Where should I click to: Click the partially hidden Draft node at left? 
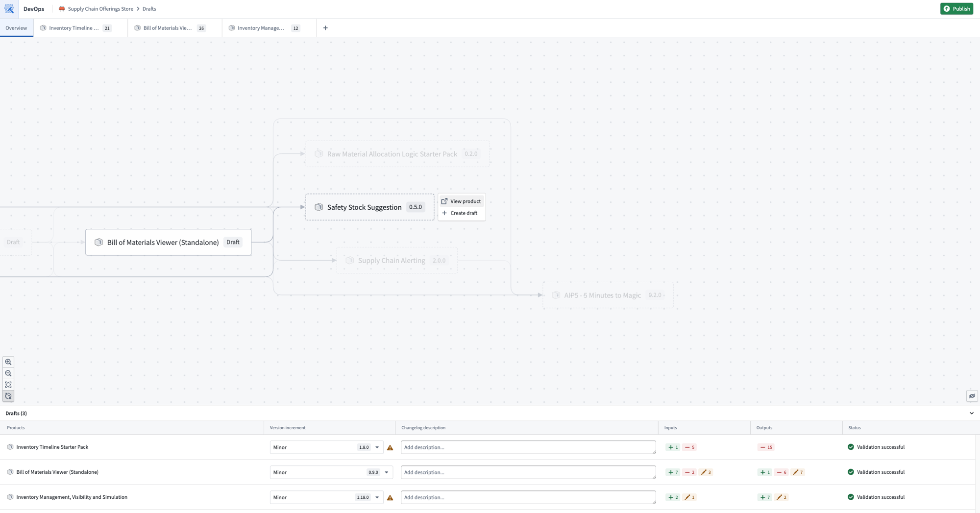pos(15,242)
